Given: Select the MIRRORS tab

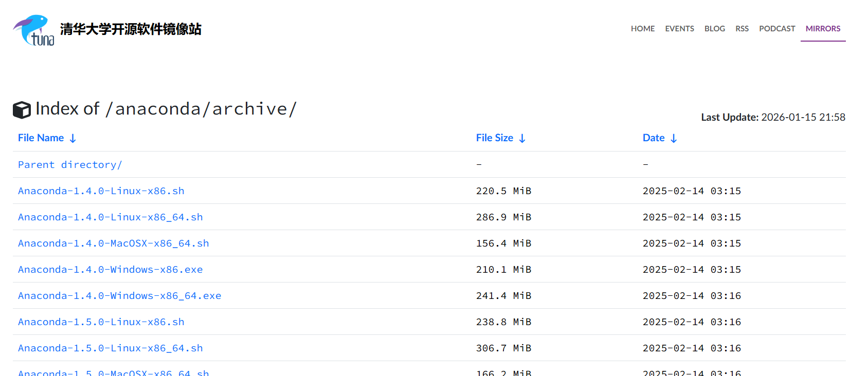Looking at the screenshot, I should [823, 29].
